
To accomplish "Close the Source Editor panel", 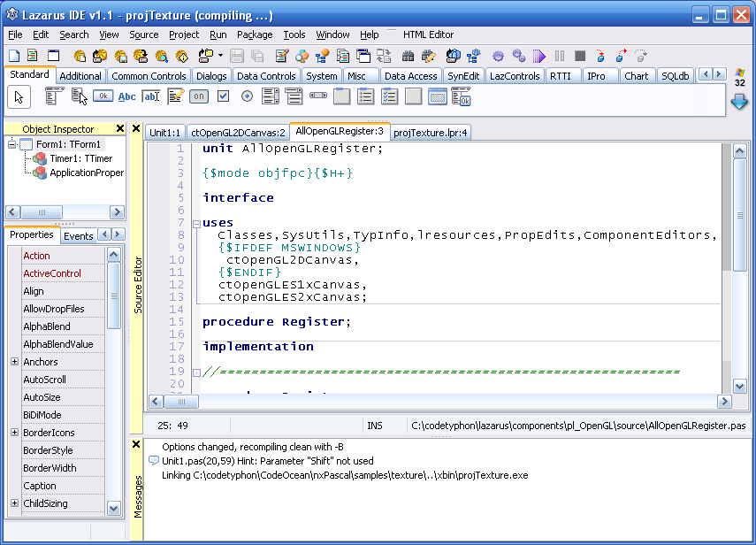I will [136, 129].
